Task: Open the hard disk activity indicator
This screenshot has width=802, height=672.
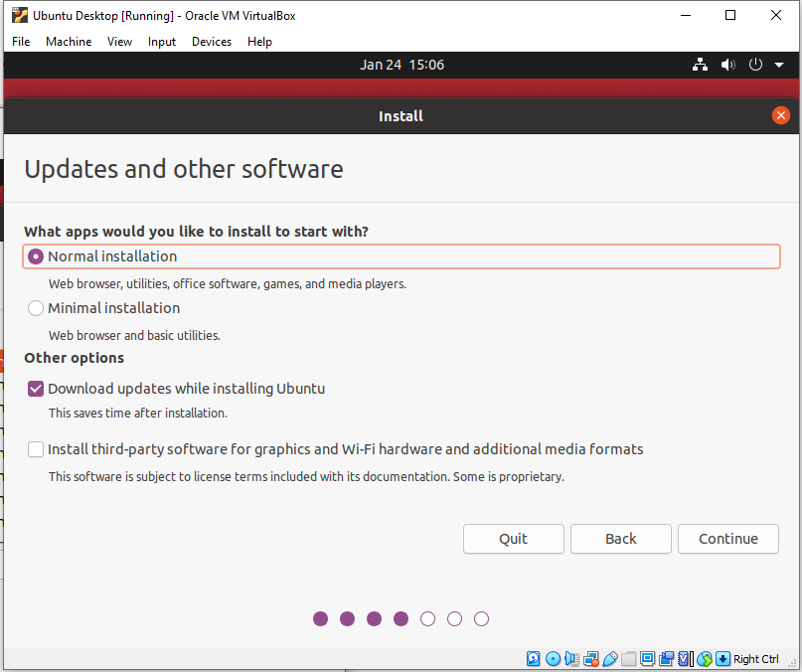Action: coord(533,659)
